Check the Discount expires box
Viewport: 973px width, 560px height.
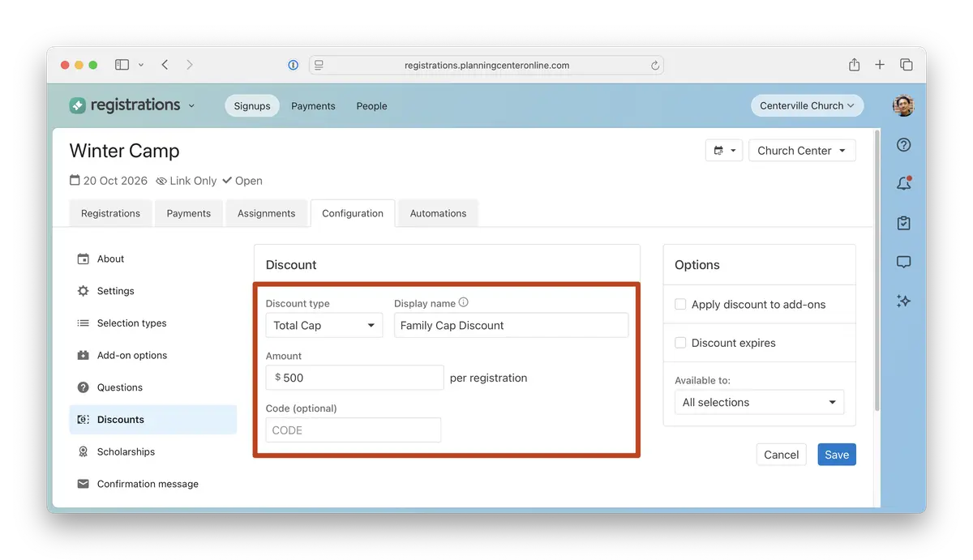[x=680, y=343]
